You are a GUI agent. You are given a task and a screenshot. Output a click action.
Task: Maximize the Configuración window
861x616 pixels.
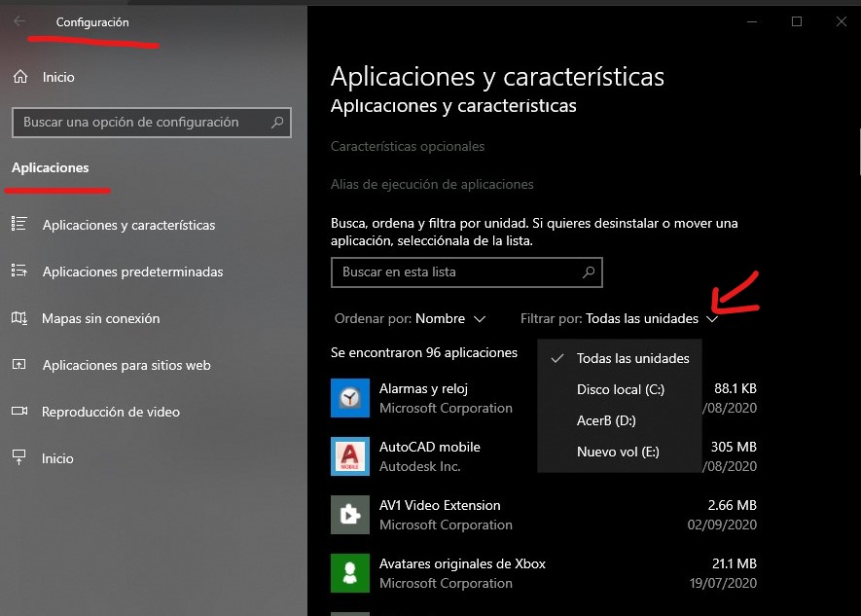[x=797, y=21]
